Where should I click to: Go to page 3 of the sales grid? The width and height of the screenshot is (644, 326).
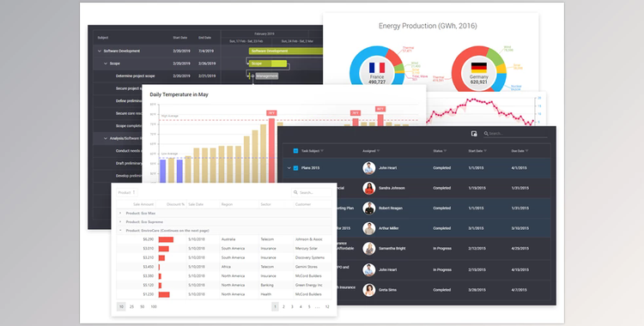pyautogui.click(x=292, y=307)
